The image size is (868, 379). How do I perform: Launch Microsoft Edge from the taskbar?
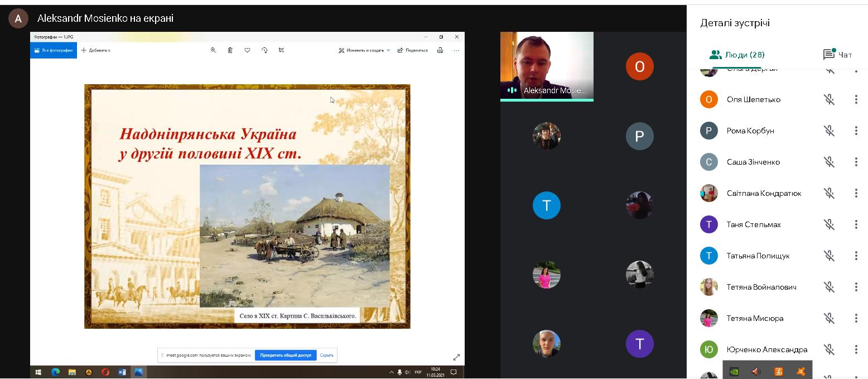point(55,372)
